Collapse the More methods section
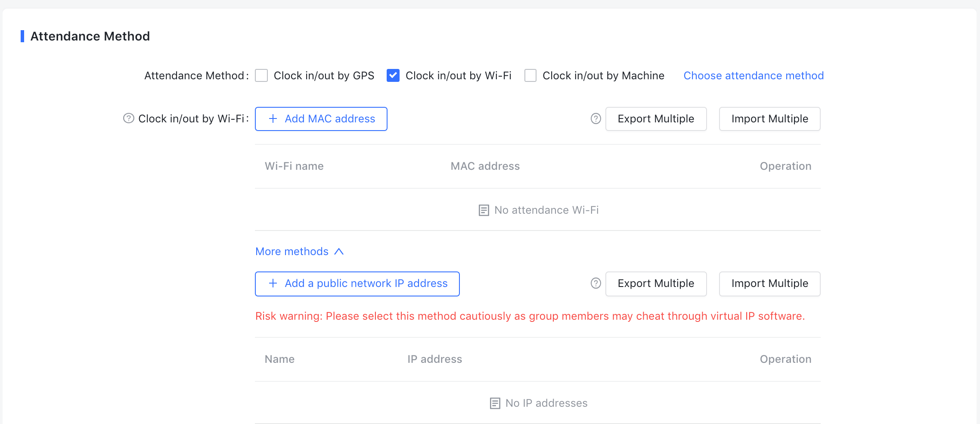This screenshot has width=980, height=424. coord(299,252)
